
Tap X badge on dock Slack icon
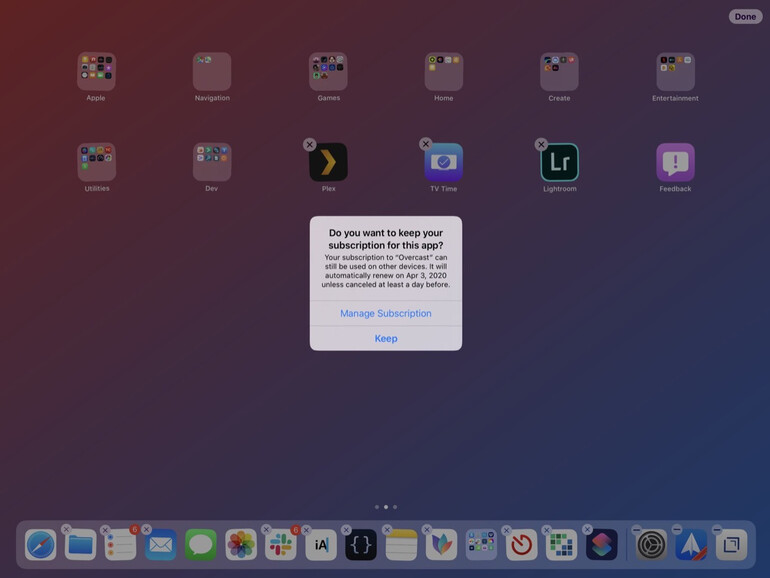point(266,529)
